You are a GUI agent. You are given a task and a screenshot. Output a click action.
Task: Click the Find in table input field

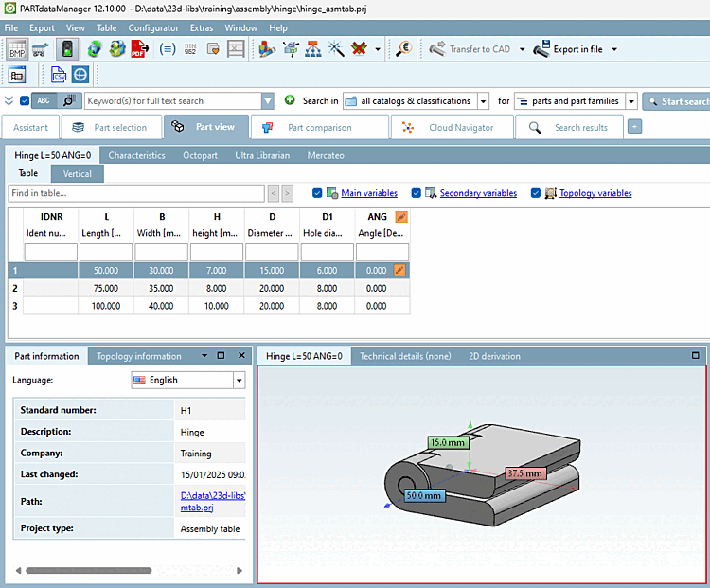click(x=136, y=193)
